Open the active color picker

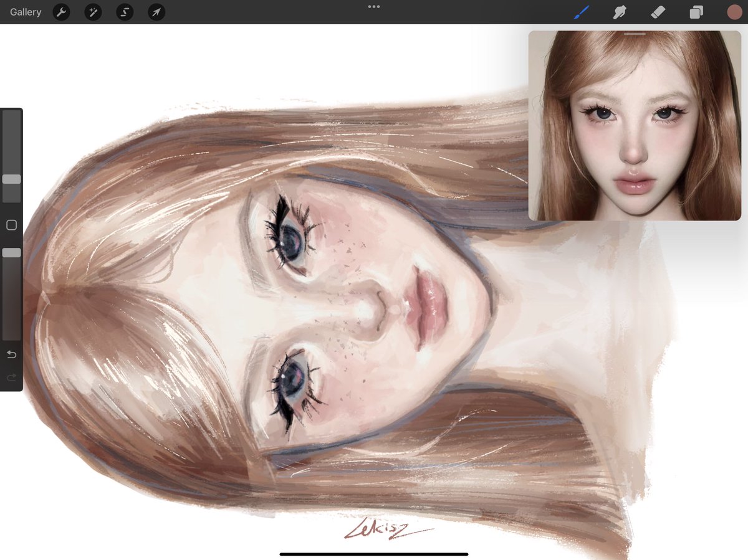(x=734, y=12)
